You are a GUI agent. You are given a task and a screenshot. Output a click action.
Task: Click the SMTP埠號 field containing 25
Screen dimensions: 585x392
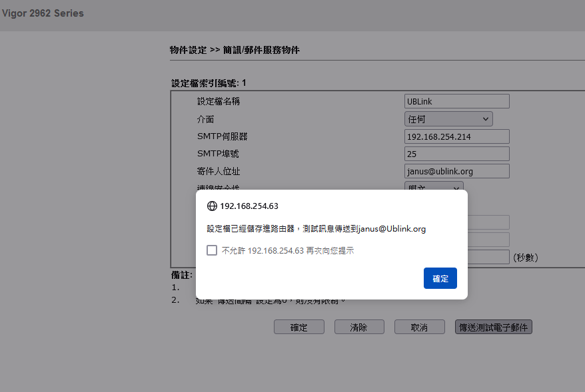click(456, 154)
